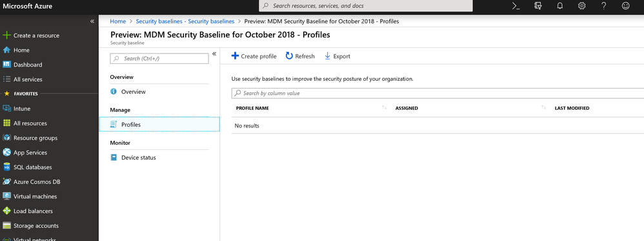
Task: Click the All services list icon
Action: pyautogui.click(x=6, y=79)
